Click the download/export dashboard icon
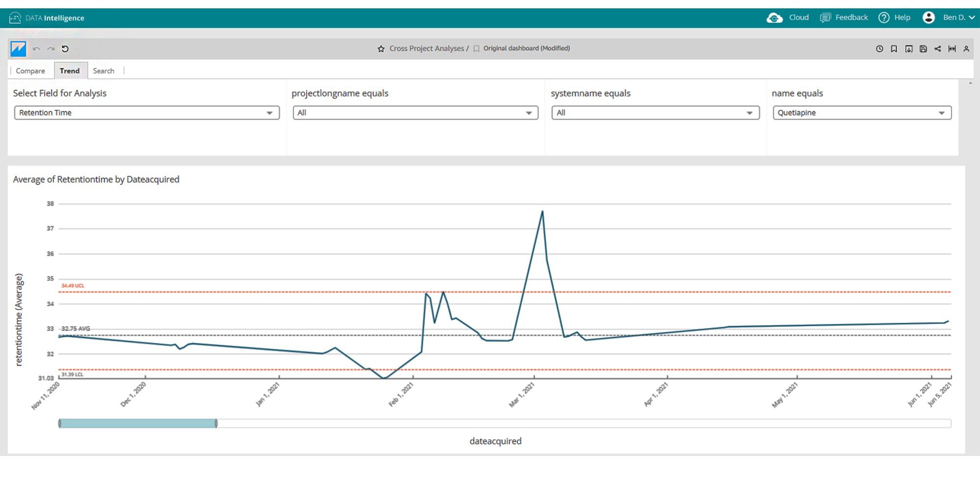Image resolution: width=980 pixels, height=504 pixels. tap(908, 49)
